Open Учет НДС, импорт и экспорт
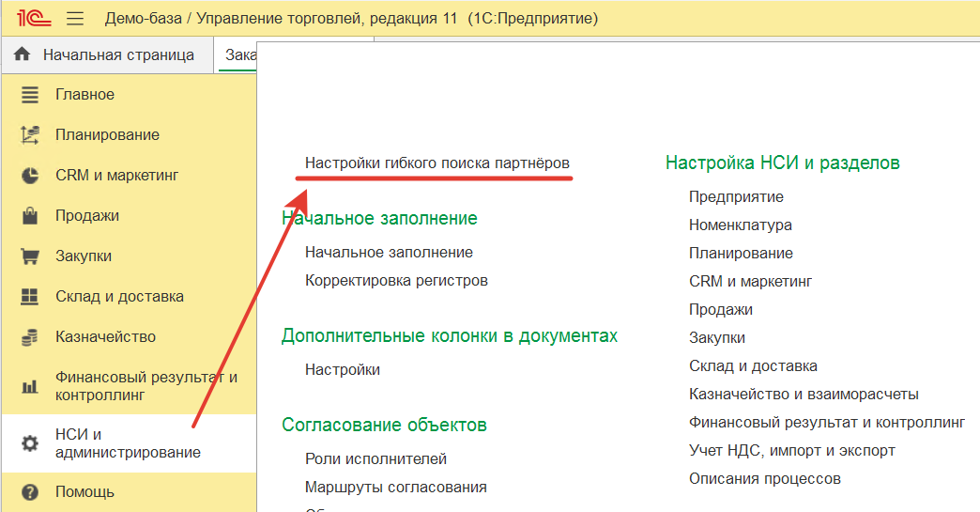The width and height of the screenshot is (980, 512). (792, 451)
